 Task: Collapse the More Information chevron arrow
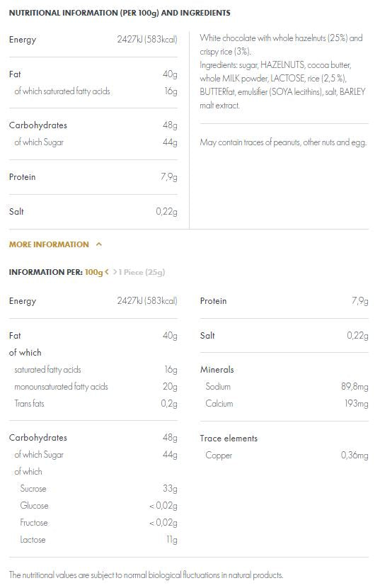(99, 244)
